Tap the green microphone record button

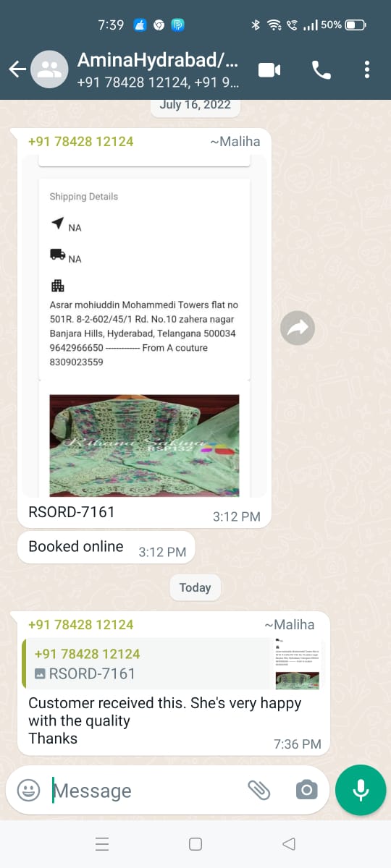pos(361,790)
